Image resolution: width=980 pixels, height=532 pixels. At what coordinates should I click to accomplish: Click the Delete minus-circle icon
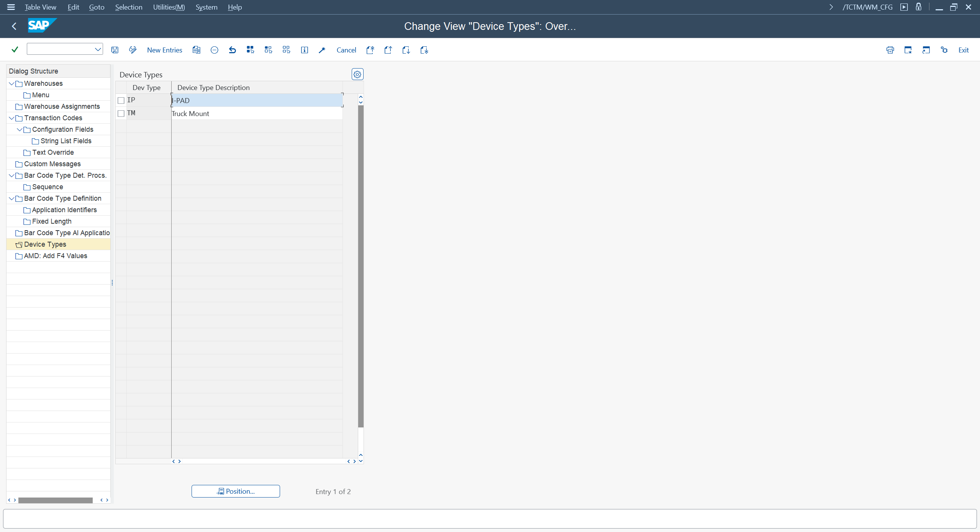214,50
